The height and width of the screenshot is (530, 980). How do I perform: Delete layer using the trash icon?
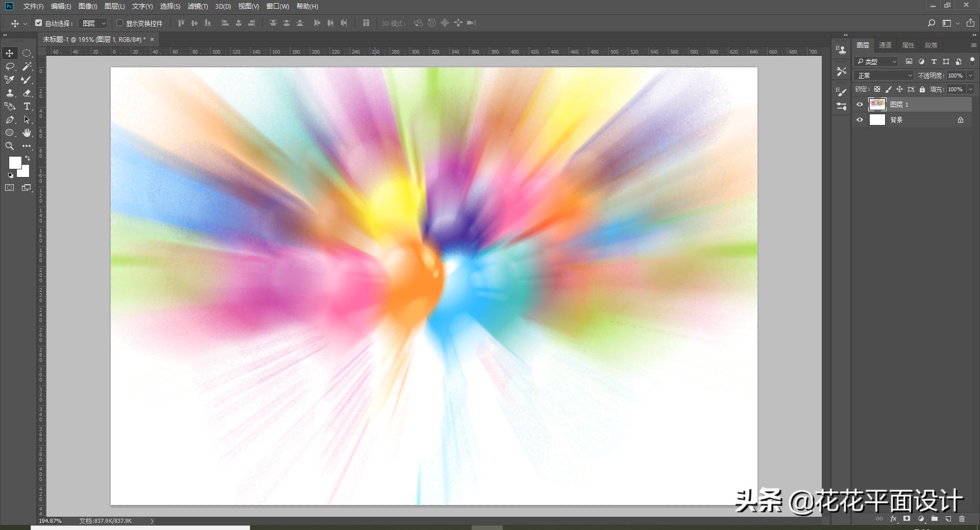(x=962, y=519)
